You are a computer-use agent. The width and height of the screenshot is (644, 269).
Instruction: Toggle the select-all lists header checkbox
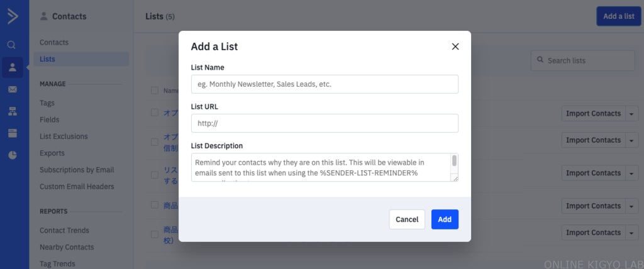(155, 91)
